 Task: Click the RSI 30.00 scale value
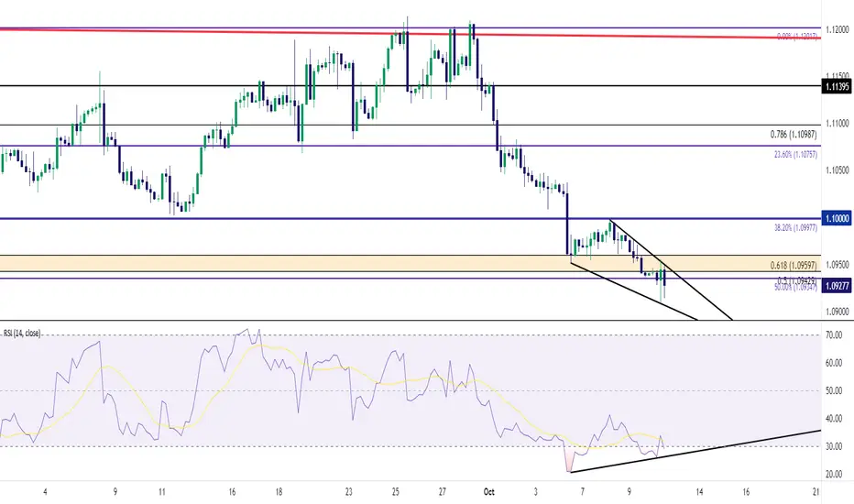(834, 446)
